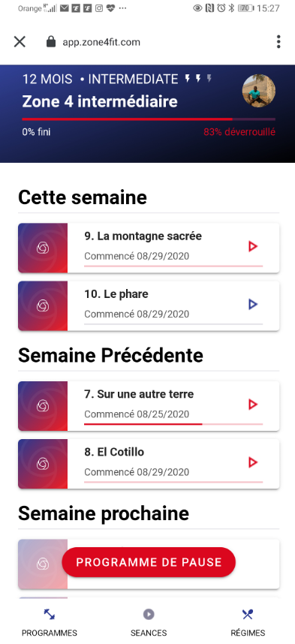Image resolution: width=295 pixels, height=644 pixels.
Task: Open the Programmes tab
Action: pos(50,621)
